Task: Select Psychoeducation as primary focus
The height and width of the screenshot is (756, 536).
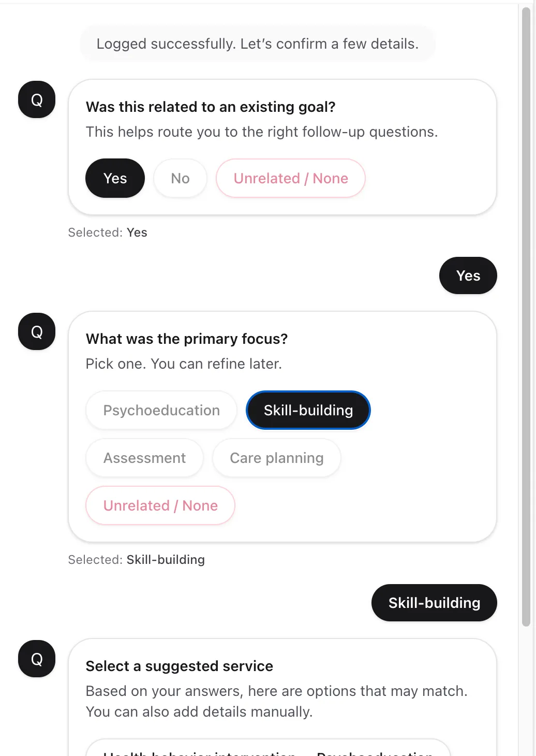Action: (161, 410)
